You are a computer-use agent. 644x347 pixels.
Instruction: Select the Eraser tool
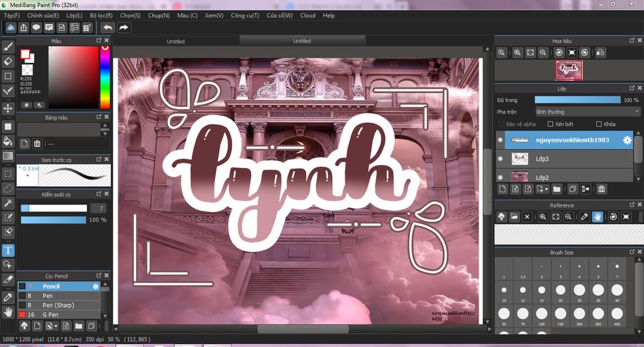coord(8,61)
